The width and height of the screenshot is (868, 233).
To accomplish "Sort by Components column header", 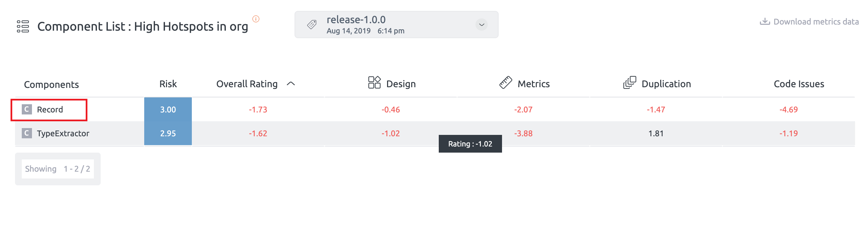I will 51,84.
